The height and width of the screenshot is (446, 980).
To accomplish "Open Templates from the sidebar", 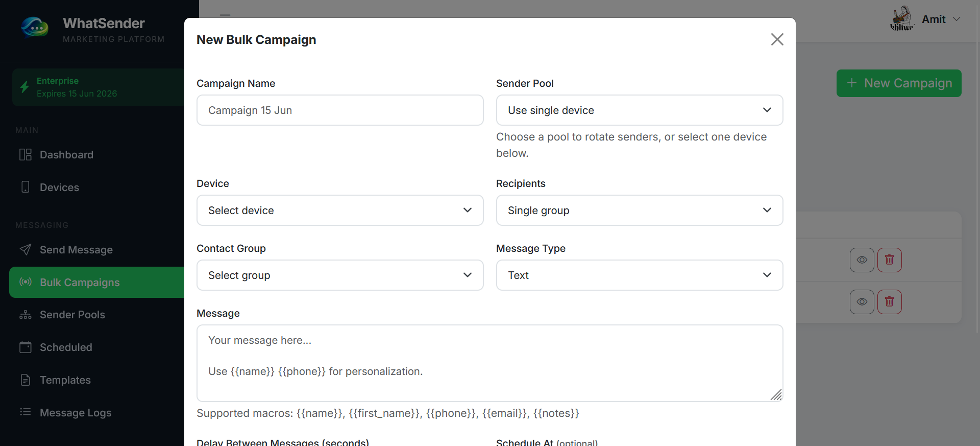I will (96, 380).
